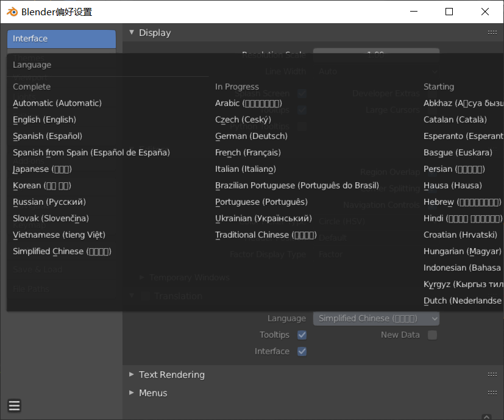Viewport: 504px width, 420px height.
Task: Click the Text Rendering panel grip dots
Action: click(492, 374)
